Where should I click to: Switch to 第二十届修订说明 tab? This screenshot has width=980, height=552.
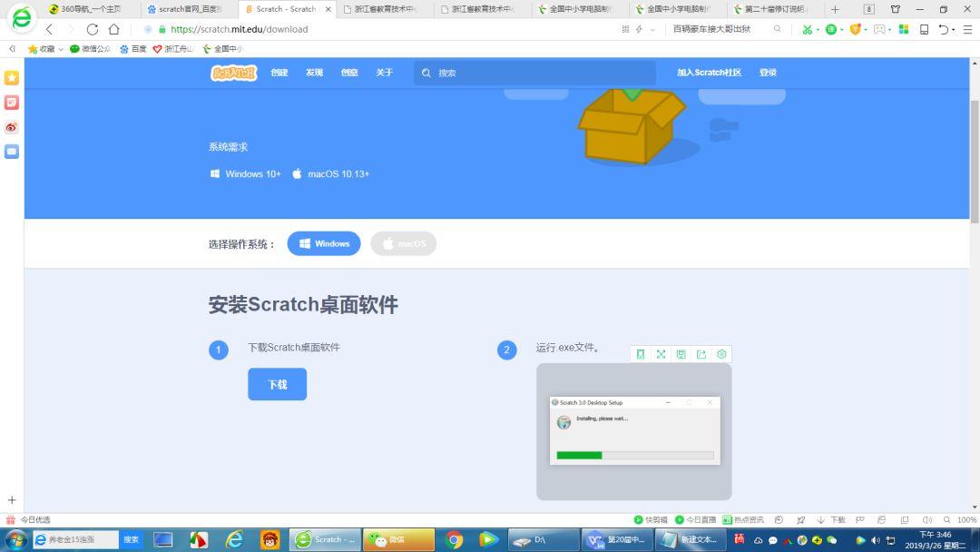tap(775, 9)
